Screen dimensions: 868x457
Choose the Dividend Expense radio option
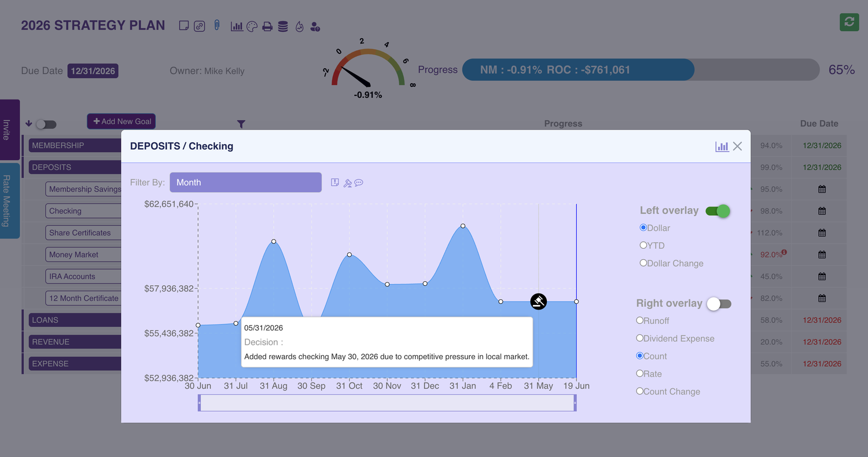(x=639, y=338)
